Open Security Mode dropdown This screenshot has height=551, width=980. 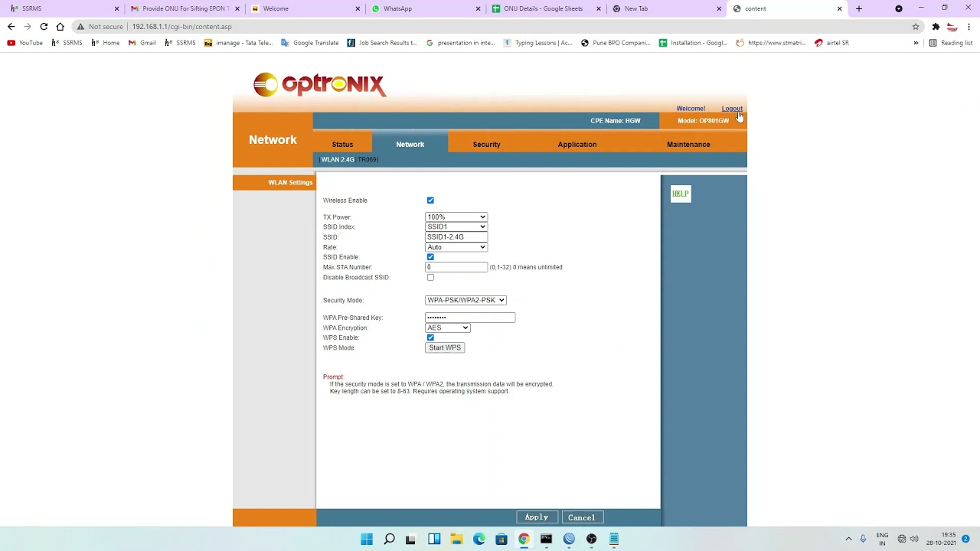pyautogui.click(x=465, y=300)
